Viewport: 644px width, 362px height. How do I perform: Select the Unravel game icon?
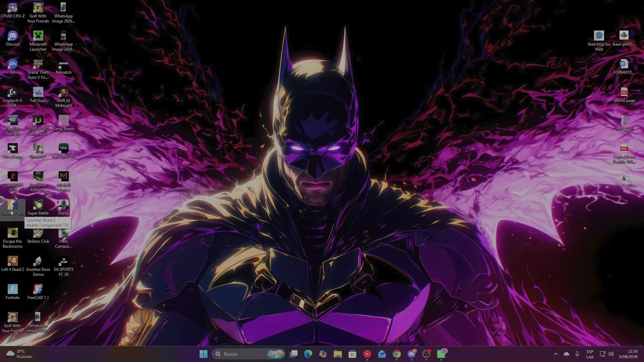38,152
